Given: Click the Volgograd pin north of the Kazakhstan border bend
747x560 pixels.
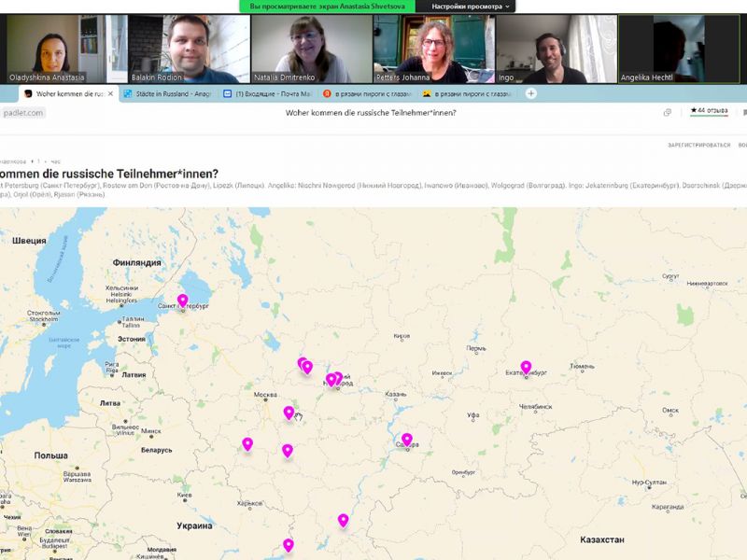Looking at the screenshot, I should coord(343,521).
